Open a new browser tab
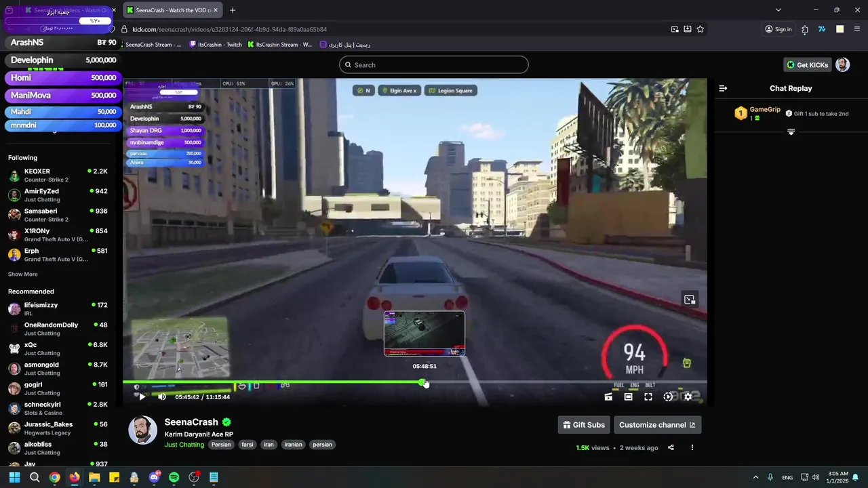Viewport: 868px width, 488px height. tap(233, 10)
